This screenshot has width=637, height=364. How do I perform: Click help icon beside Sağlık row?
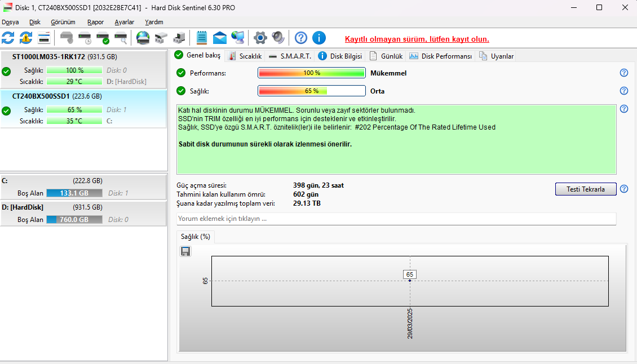[x=624, y=91]
